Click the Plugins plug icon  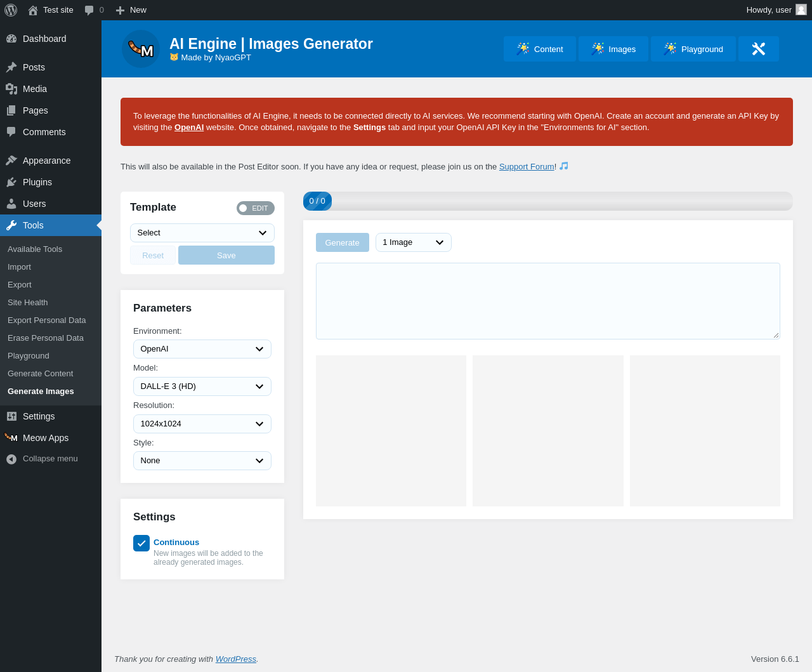pos(11,182)
